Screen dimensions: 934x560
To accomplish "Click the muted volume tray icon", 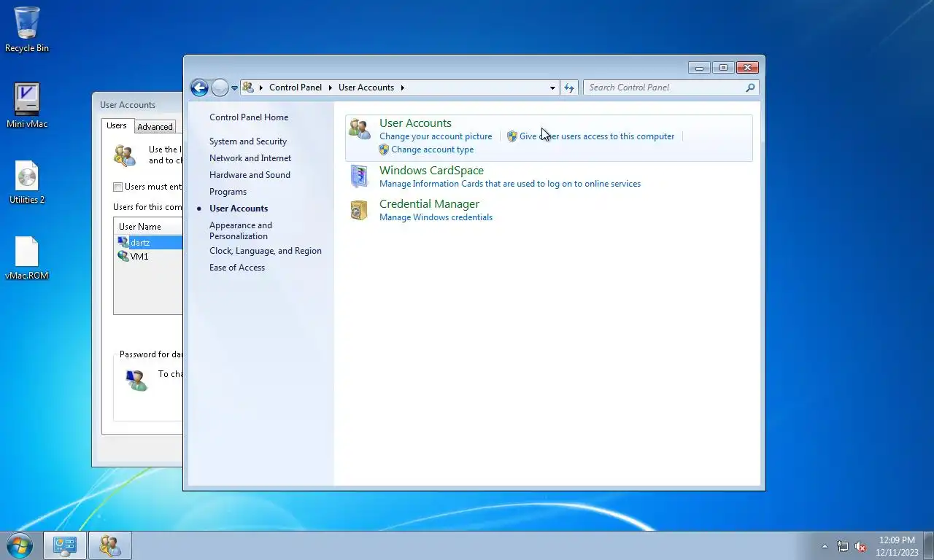I will click(860, 546).
